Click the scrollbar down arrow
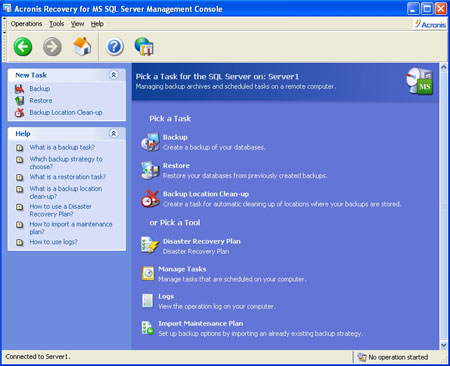Image resolution: width=450 pixels, height=366 pixels. [444, 345]
